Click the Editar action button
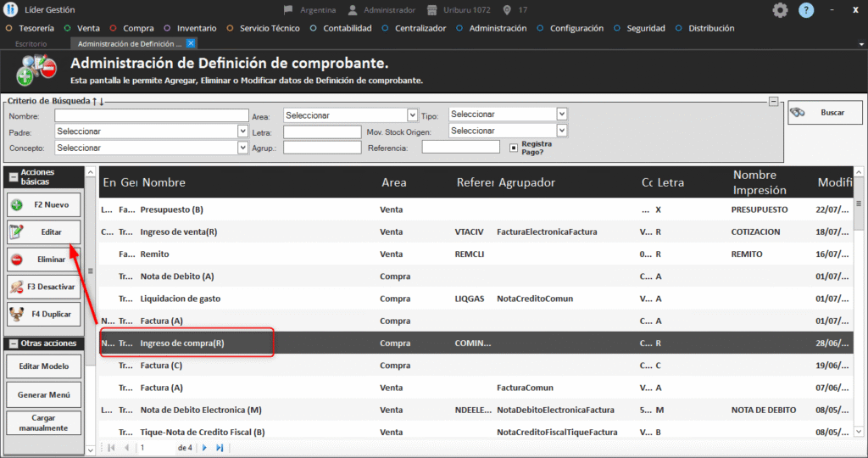 [44, 232]
